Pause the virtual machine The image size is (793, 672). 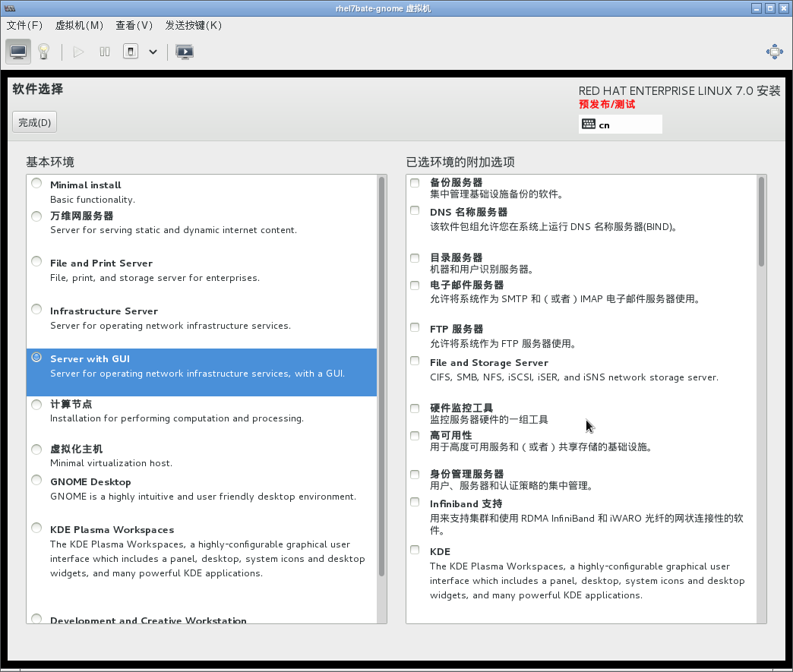click(x=105, y=52)
